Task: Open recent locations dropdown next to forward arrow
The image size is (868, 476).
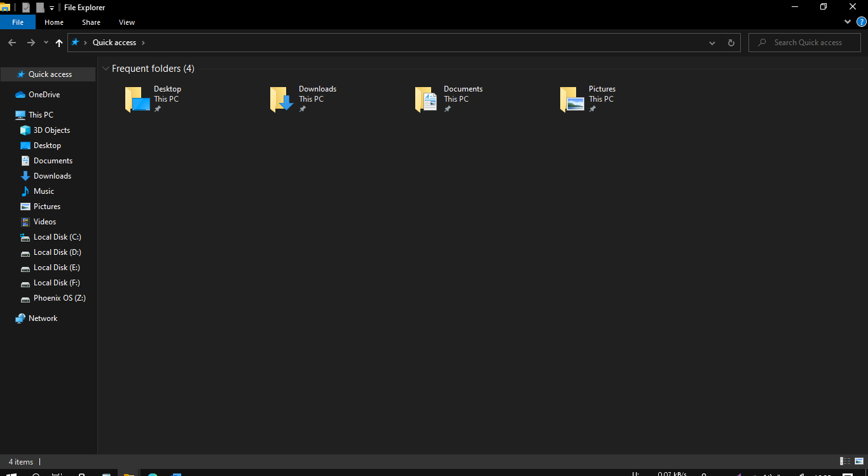Action: coord(45,43)
